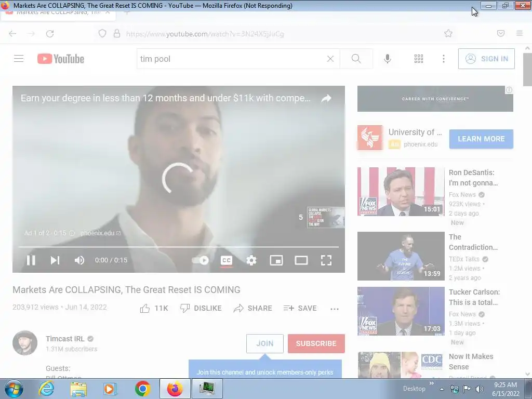Viewport: 532px width, 399px height.
Task: Play The Contradiction TEDx thumbnail
Action: click(x=401, y=256)
